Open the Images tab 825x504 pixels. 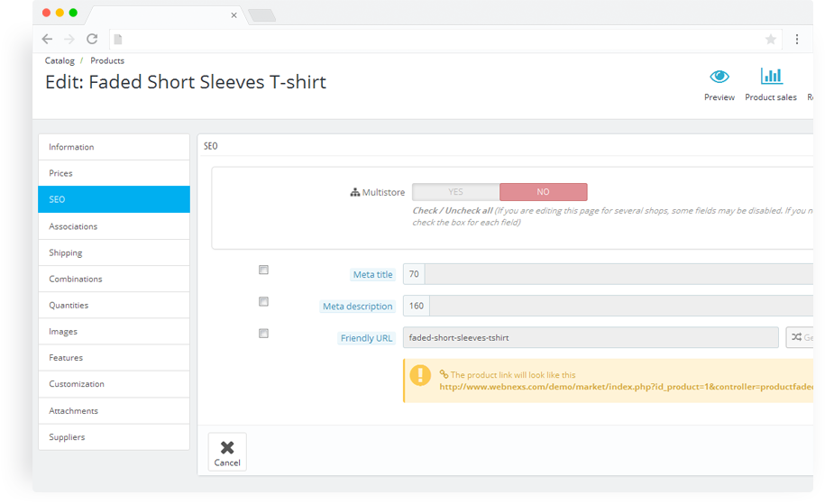click(114, 332)
